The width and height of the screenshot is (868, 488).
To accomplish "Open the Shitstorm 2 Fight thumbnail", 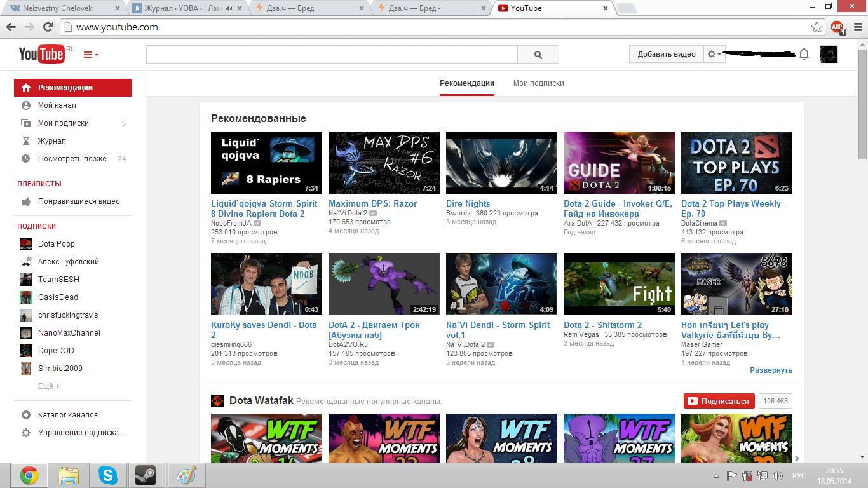I will [x=619, y=284].
